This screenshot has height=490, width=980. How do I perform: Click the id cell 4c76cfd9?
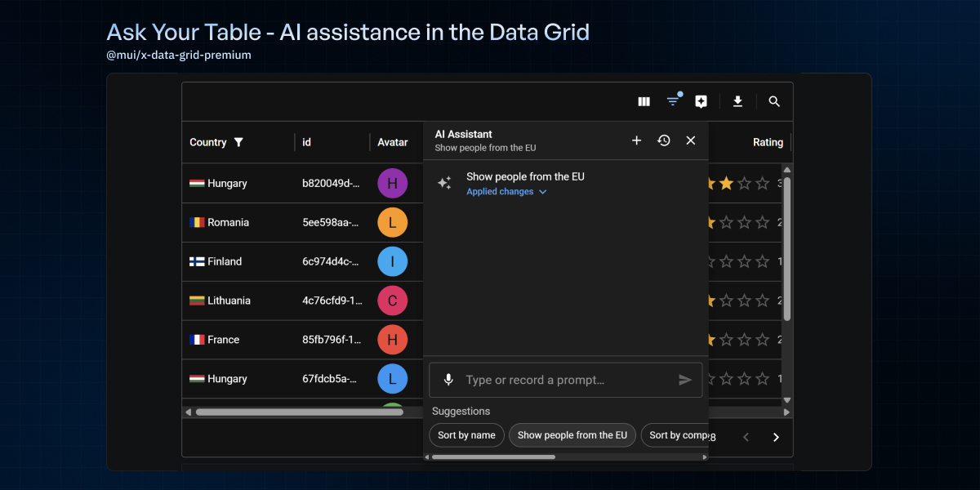pyautogui.click(x=332, y=301)
